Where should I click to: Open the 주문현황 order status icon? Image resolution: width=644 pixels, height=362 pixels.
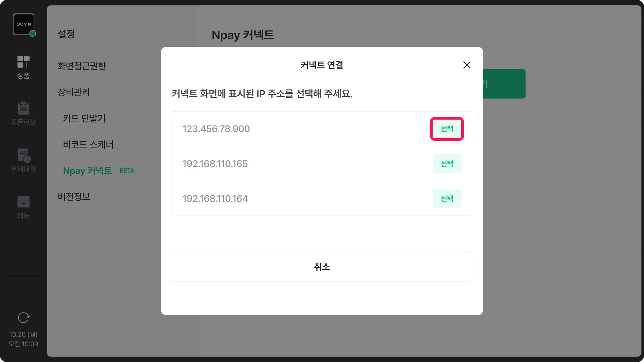pyautogui.click(x=23, y=113)
